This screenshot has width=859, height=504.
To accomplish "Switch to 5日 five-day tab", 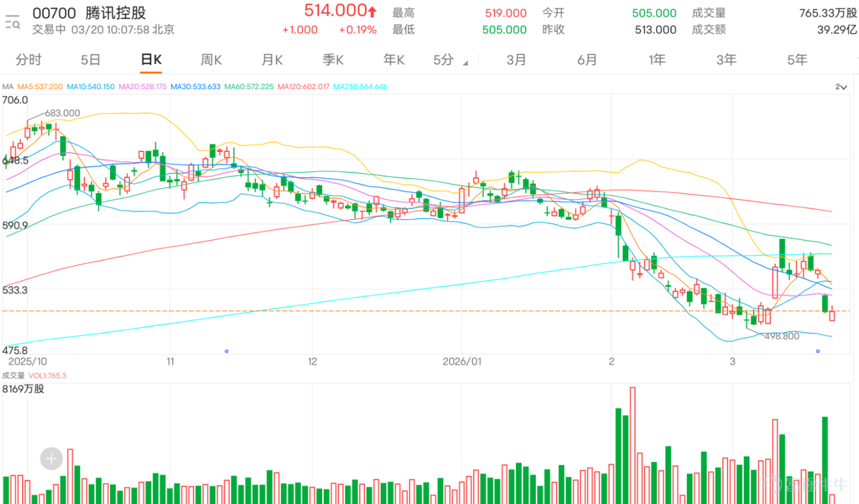I will click(91, 60).
